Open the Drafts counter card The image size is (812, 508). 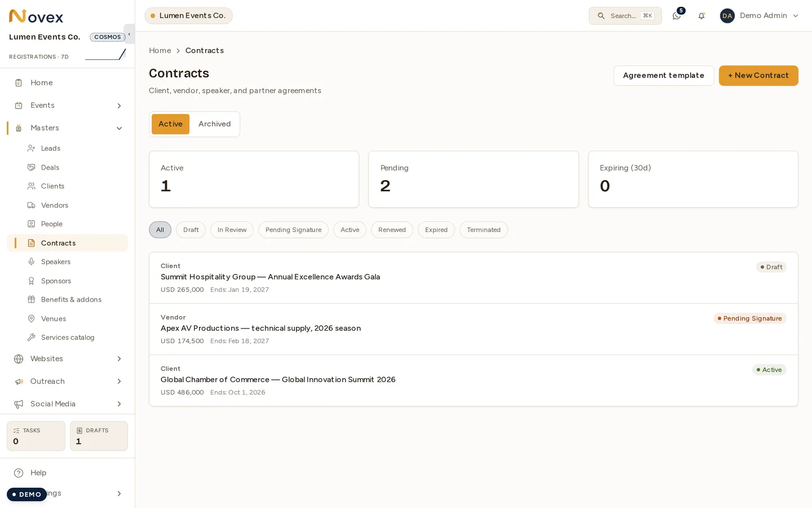point(99,436)
